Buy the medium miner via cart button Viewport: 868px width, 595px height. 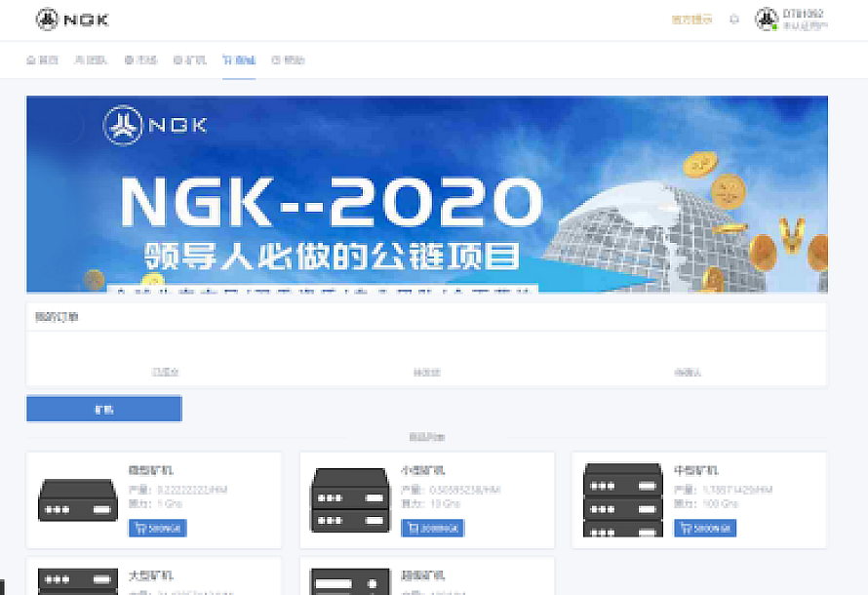[705, 528]
